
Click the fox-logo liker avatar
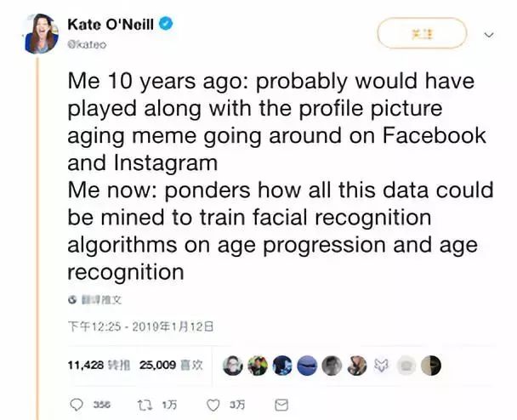point(382,365)
